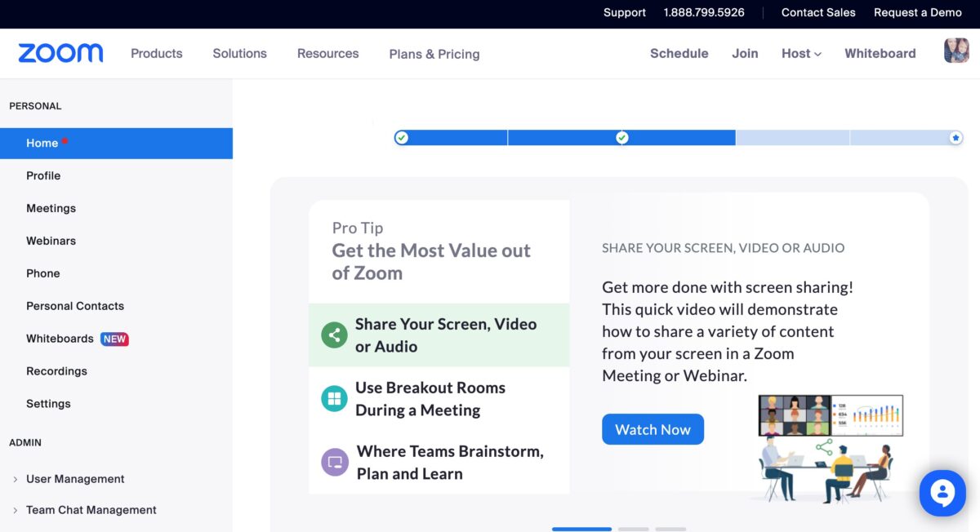This screenshot has width=980, height=532.
Task: Click the green share screen icon
Action: [334, 335]
